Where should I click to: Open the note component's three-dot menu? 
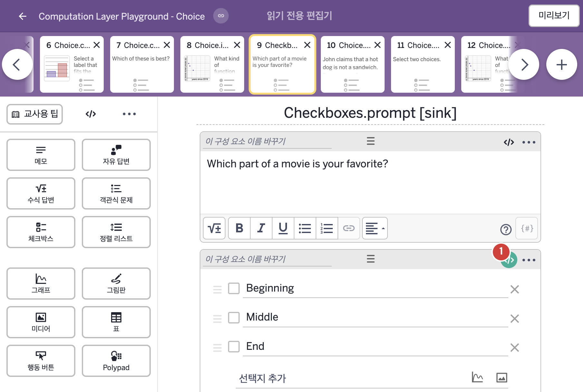click(x=529, y=142)
